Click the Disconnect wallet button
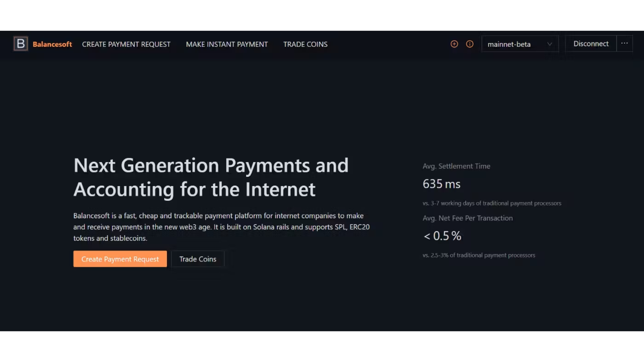This screenshot has height=362, width=644. pos(591,44)
